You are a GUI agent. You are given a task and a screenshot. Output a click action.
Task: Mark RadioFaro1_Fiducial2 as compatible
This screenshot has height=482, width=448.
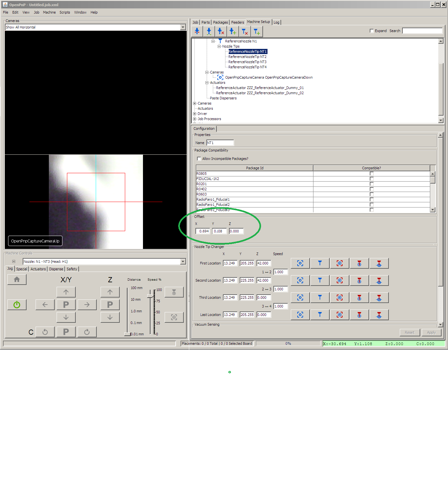372,205
